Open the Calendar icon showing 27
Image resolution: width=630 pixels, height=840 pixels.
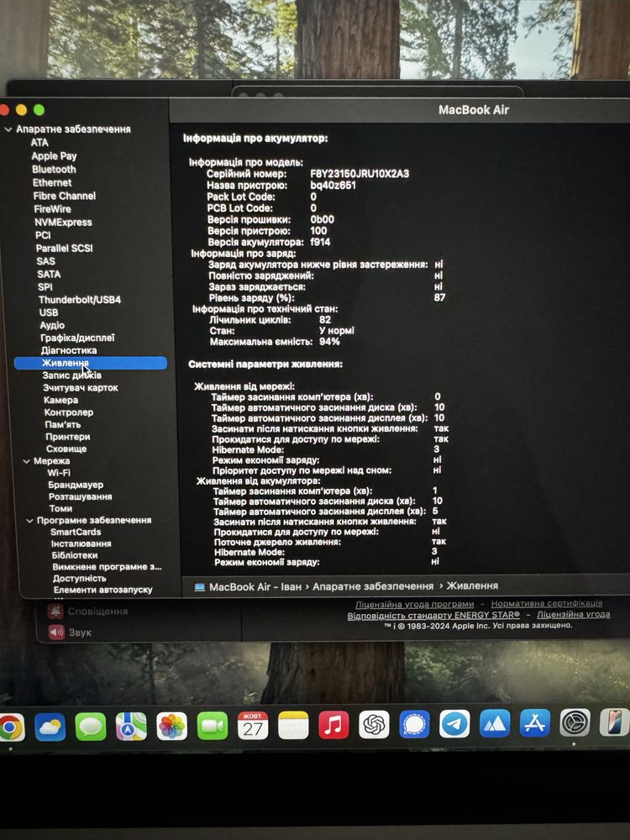point(253,726)
